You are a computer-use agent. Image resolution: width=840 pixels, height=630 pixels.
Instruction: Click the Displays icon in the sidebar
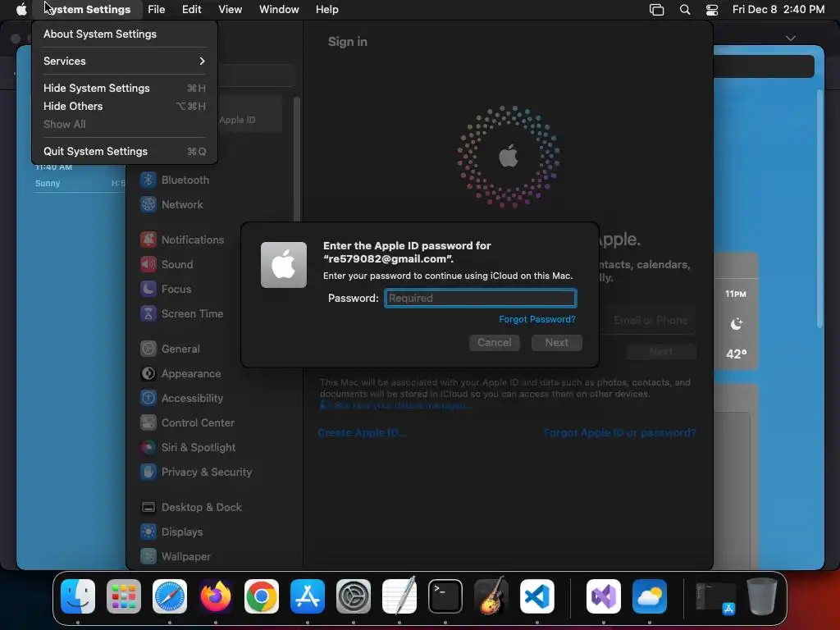click(148, 532)
